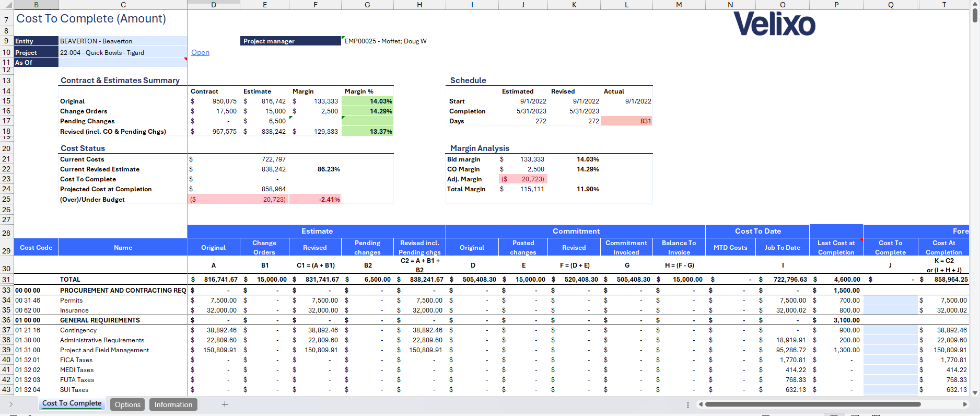This screenshot has width=980, height=416.
Task: Click the Margin Analysis heading
Action: pyautogui.click(x=480, y=148)
